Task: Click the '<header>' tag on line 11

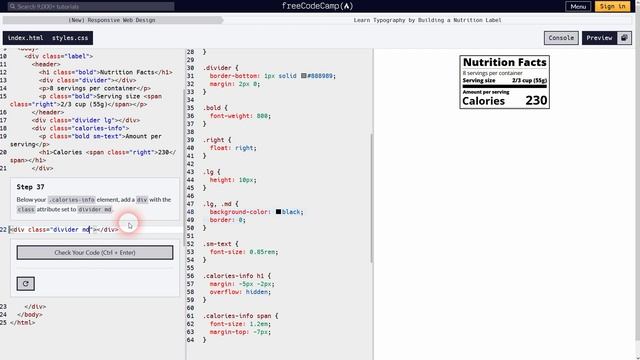Action: (x=46, y=64)
